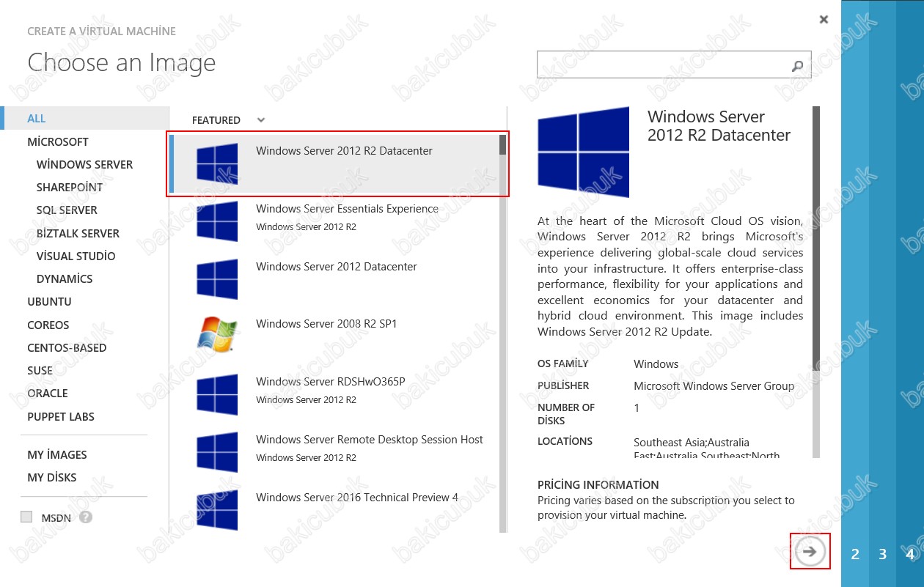This screenshot has height=587, width=924.
Task: Click the details pane vertical scrollbar
Action: tap(816, 282)
